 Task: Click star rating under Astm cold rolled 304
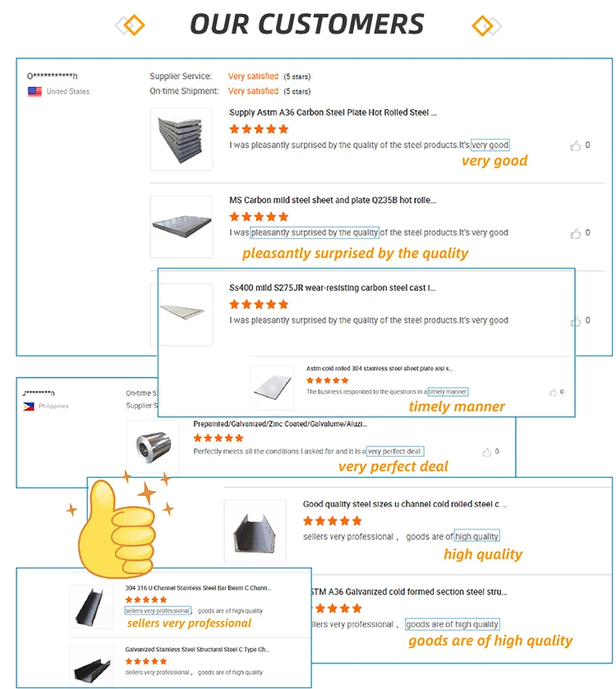pyautogui.click(x=327, y=380)
